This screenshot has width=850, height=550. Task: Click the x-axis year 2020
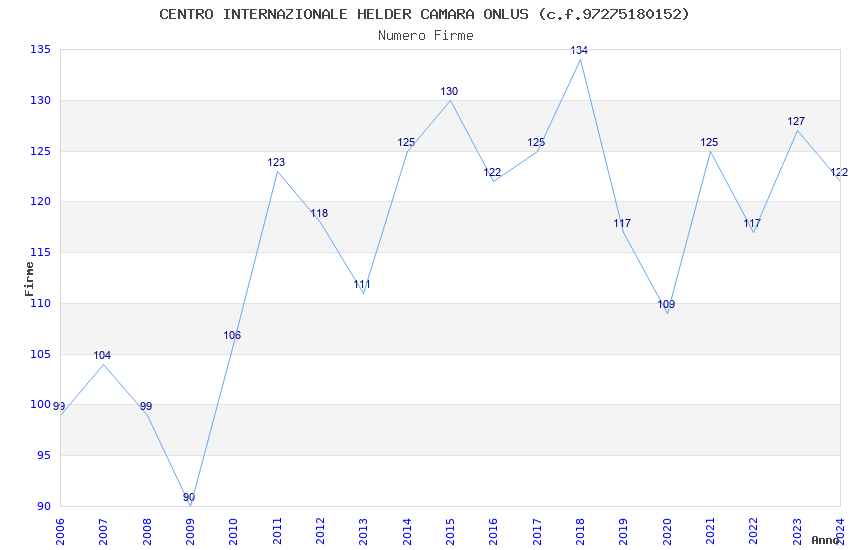pyautogui.click(x=667, y=532)
